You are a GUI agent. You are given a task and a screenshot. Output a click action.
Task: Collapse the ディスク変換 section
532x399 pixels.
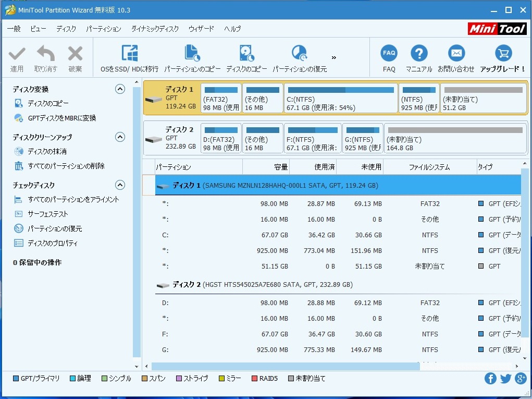pos(120,89)
